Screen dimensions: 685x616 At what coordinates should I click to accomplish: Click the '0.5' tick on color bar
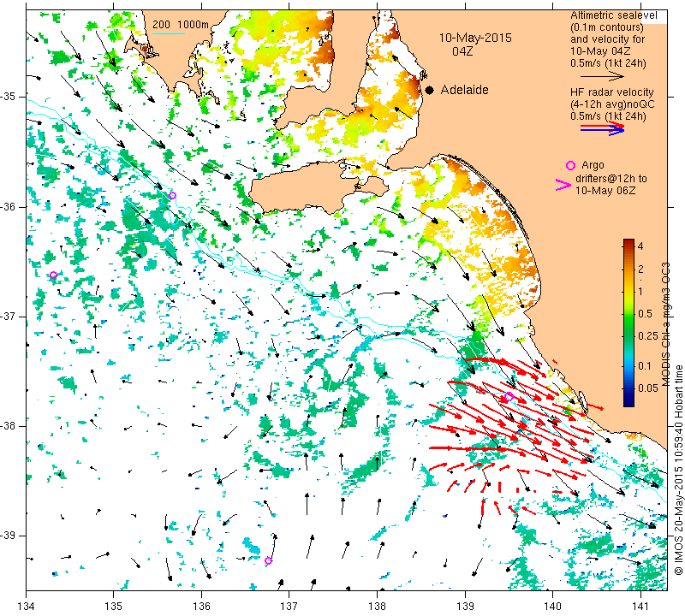645,314
